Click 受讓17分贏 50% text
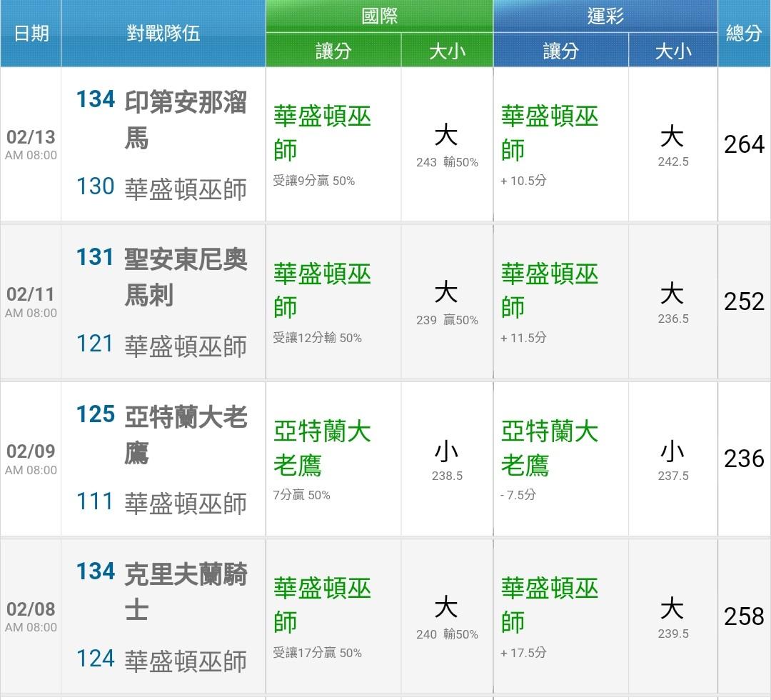This screenshot has height=700, width=771. [317, 653]
